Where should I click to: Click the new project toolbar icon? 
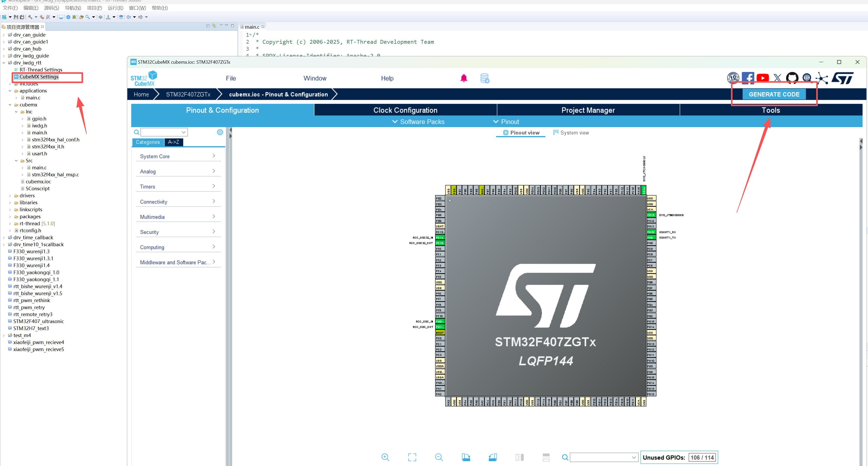pyautogui.click(x=4, y=17)
